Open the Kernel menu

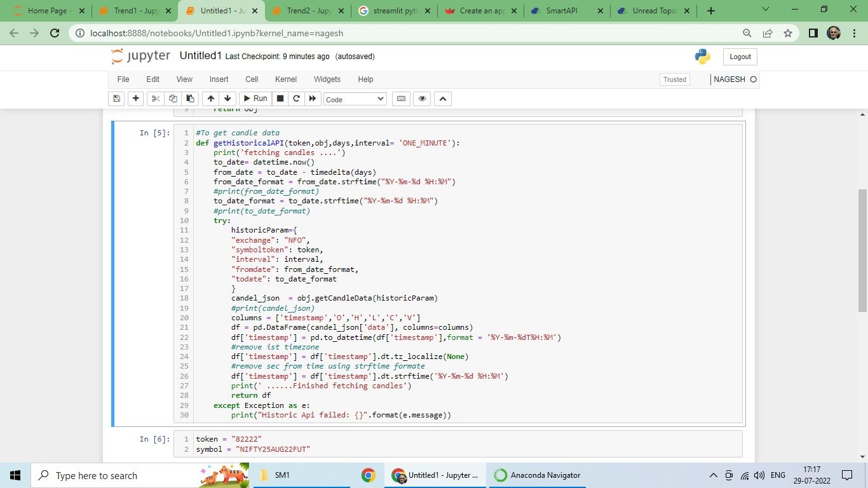click(x=286, y=79)
